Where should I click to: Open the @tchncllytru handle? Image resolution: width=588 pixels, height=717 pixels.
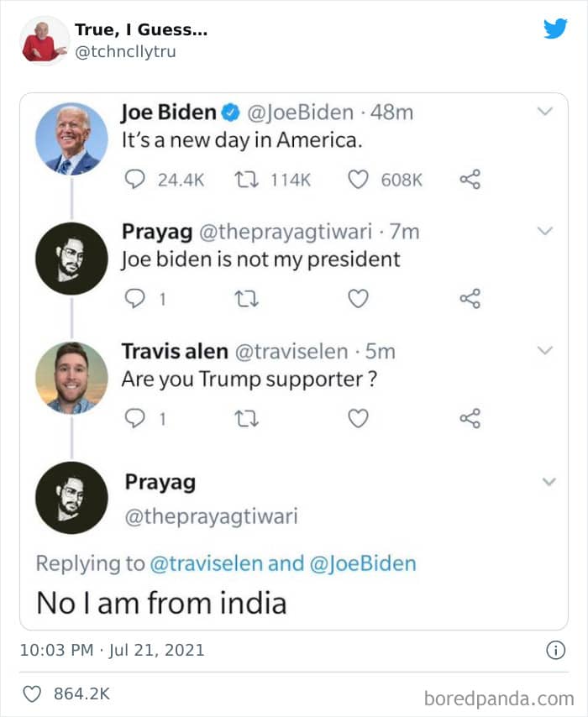125,51
